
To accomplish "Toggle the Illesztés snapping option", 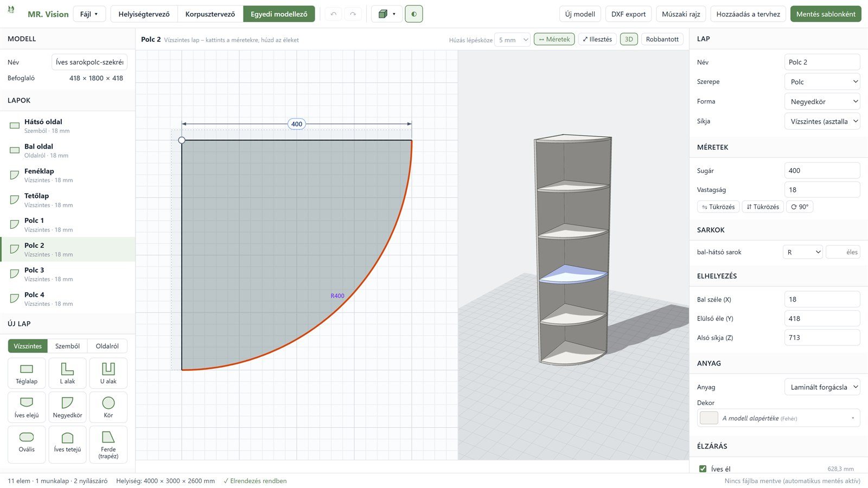I will tap(597, 39).
